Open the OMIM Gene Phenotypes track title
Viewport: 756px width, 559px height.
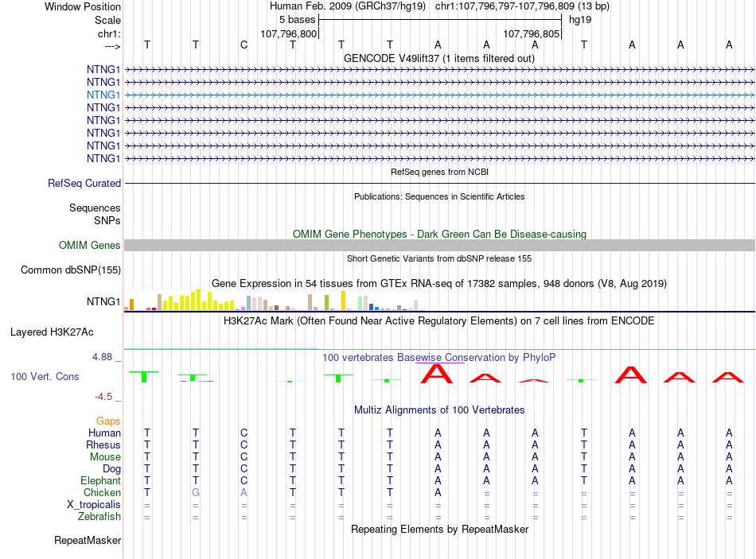pos(439,235)
